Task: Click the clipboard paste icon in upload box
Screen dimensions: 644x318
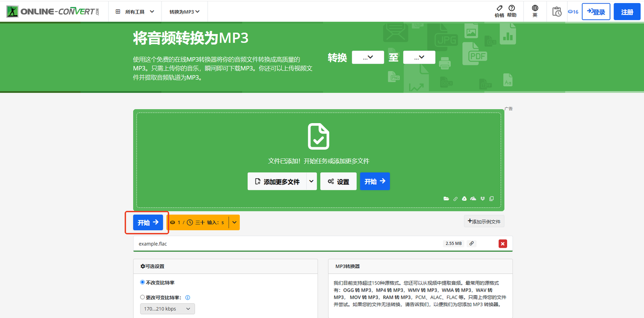Action: point(491,198)
